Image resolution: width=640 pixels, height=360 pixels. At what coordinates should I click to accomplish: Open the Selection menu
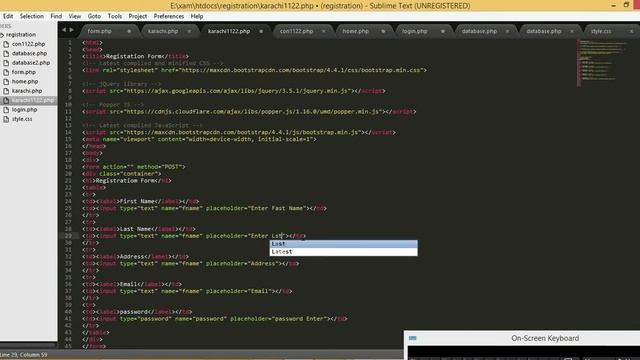pyautogui.click(x=31, y=16)
